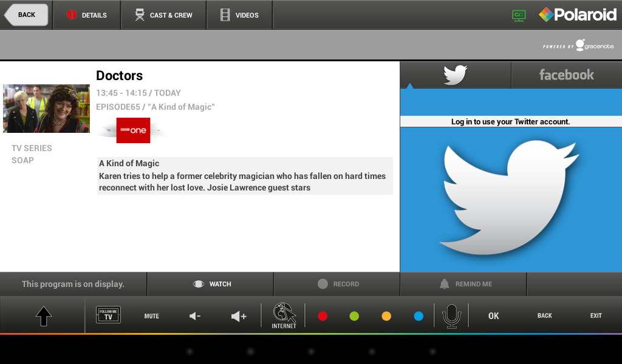The height and width of the screenshot is (364, 622).
Task: Select the Twitter tab in social panel
Action: [455, 75]
